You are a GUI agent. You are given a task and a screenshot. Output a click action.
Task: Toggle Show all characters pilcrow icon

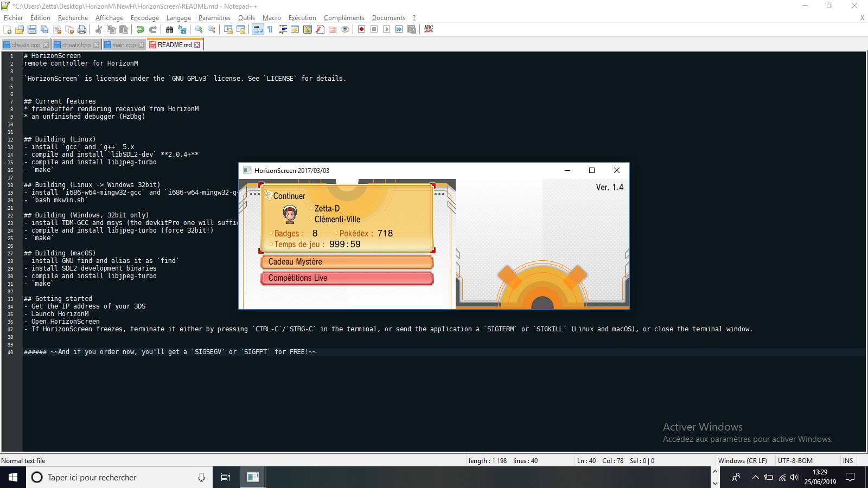270,29
